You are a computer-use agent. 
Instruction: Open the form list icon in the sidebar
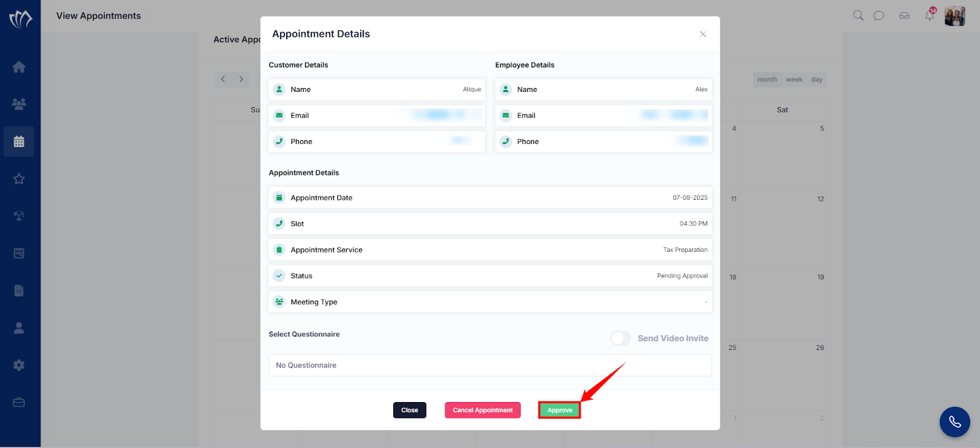[19, 253]
